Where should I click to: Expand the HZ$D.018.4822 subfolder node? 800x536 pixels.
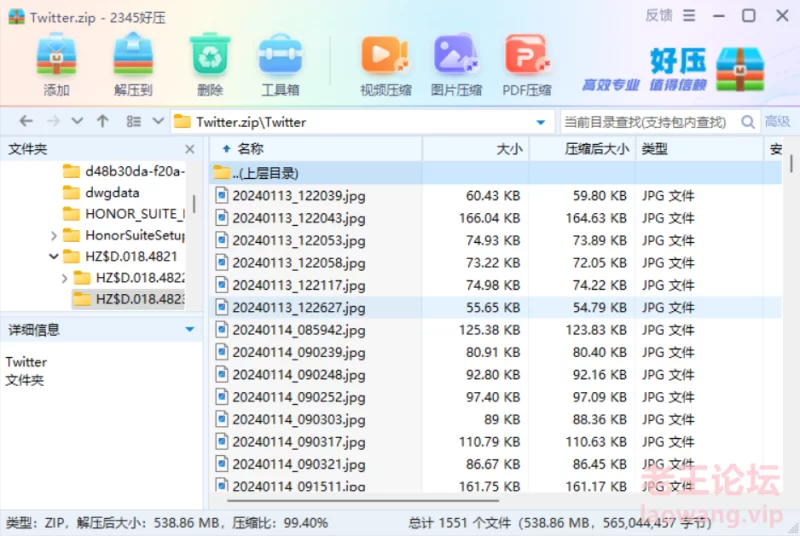tap(64, 278)
